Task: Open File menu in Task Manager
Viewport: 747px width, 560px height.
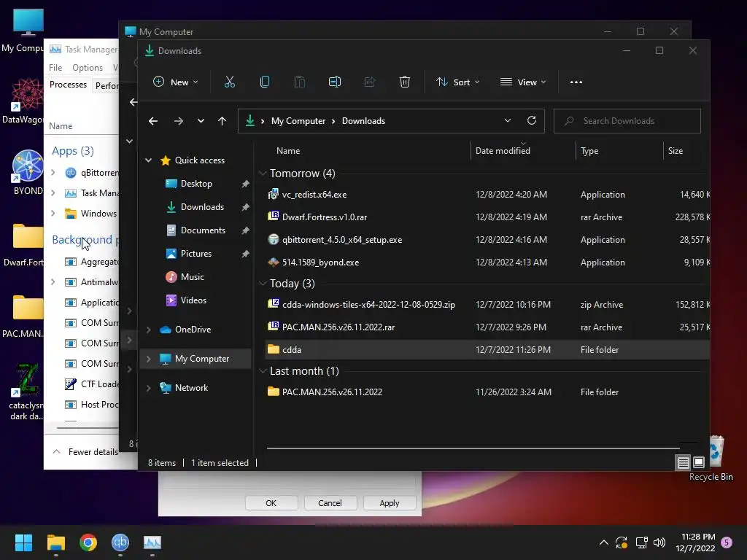Action: coord(55,68)
